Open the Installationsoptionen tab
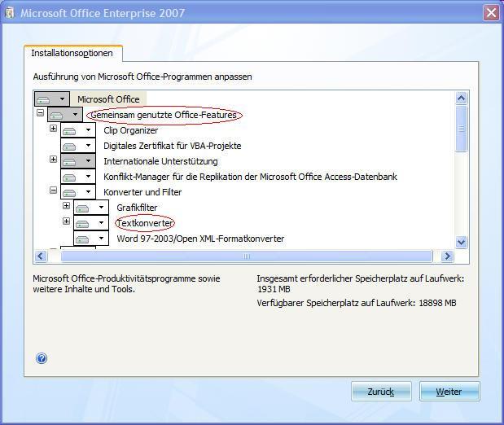Screen dimensions: 504x425 72,53
